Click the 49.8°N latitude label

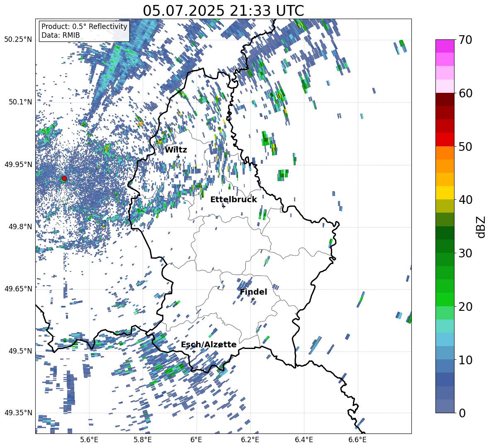pyautogui.click(x=20, y=226)
